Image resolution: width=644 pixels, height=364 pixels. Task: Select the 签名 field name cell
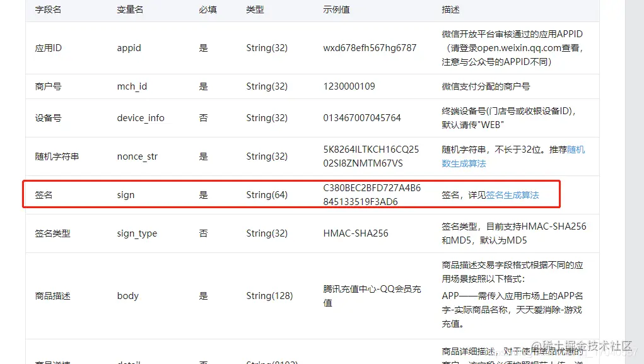tap(44, 195)
